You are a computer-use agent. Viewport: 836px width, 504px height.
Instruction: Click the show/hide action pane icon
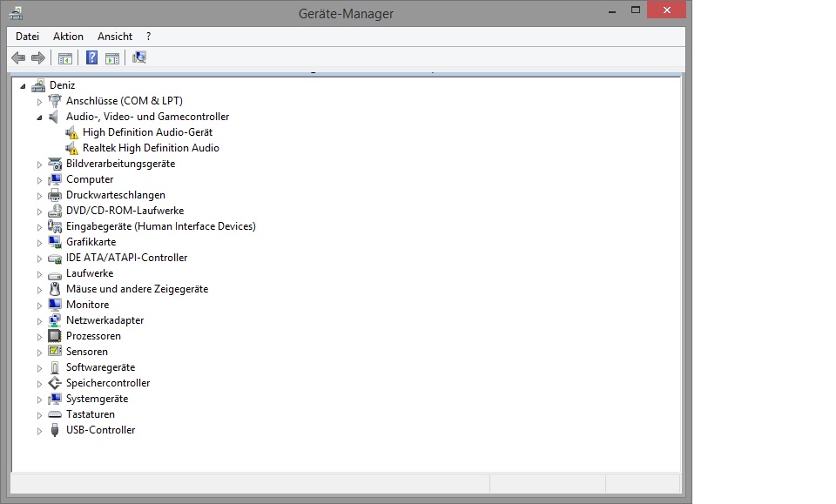[x=112, y=58]
